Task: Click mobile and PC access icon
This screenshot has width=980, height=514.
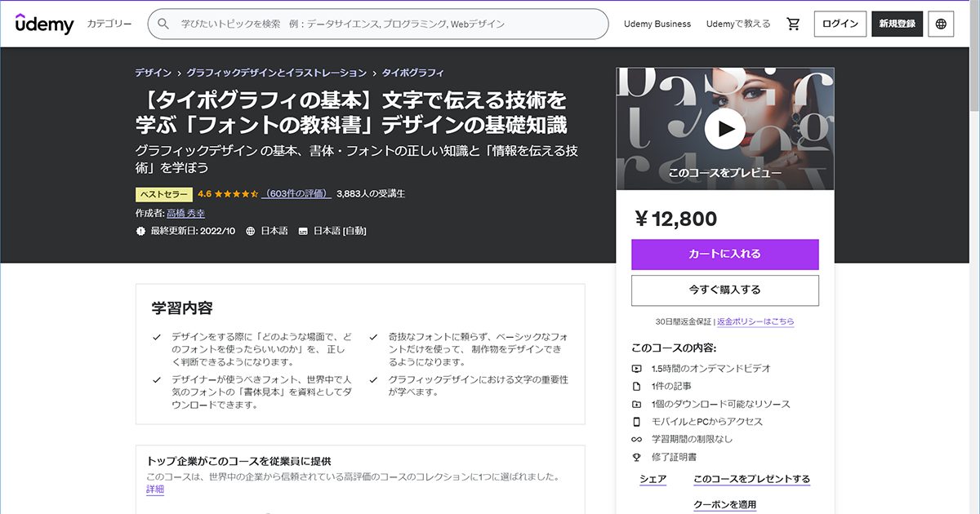Action: 637,423
